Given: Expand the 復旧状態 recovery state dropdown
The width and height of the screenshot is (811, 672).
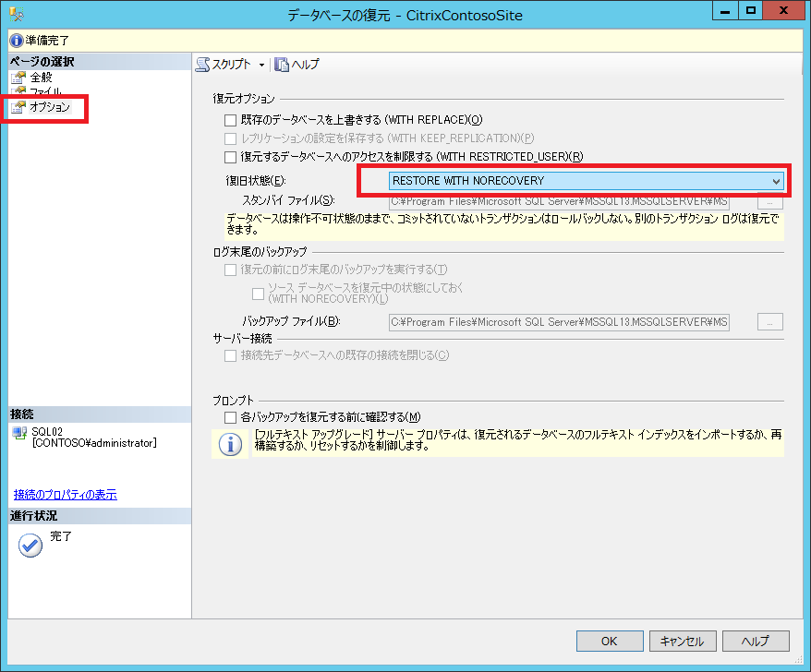Looking at the screenshot, I should (x=775, y=181).
